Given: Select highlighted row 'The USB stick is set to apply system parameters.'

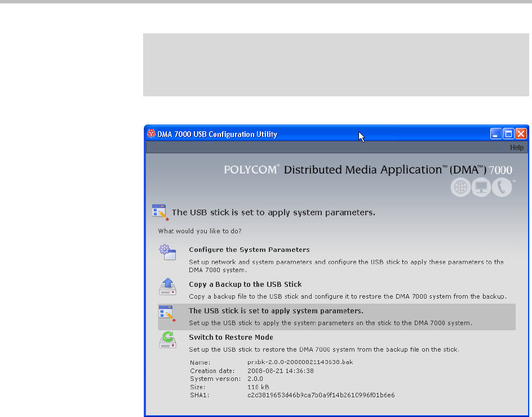Looking at the screenshot, I should [336, 317].
